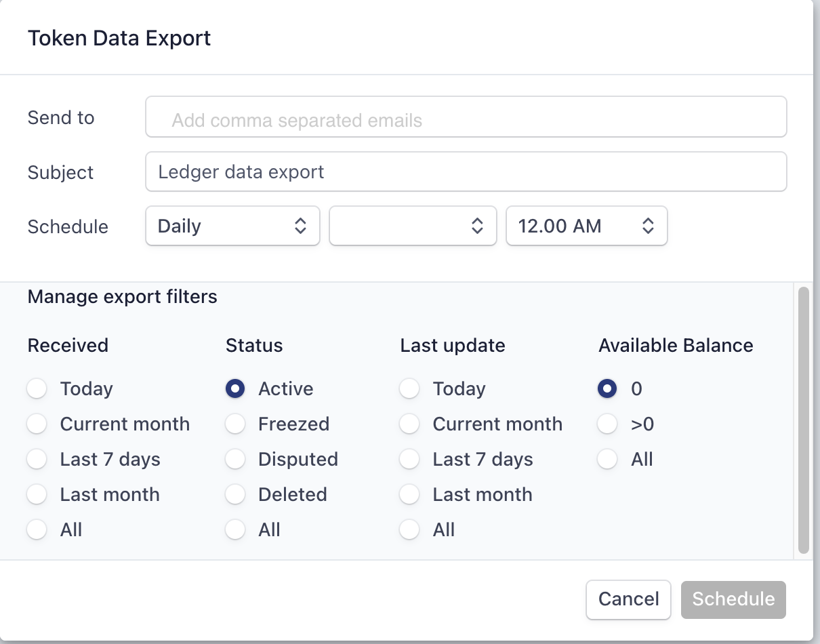Select All under Status column
The image size is (820, 644).
235,530
